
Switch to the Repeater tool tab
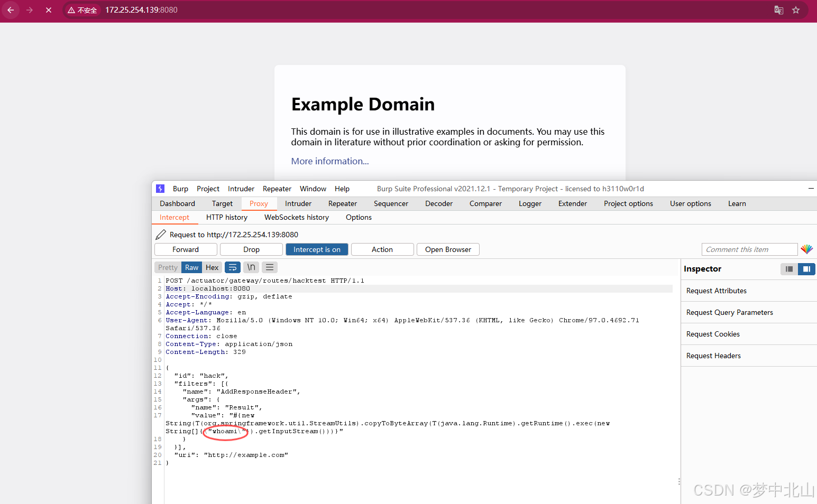click(x=343, y=203)
